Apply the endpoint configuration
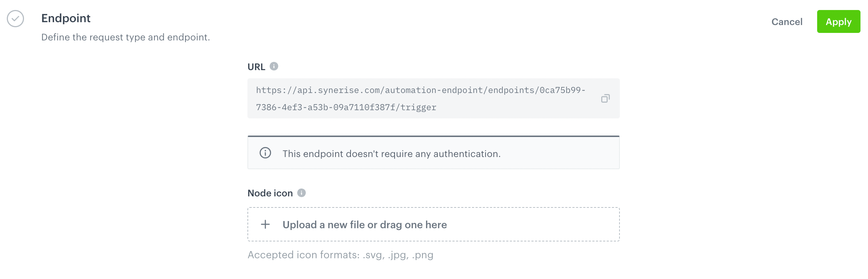 click(839, 21)
